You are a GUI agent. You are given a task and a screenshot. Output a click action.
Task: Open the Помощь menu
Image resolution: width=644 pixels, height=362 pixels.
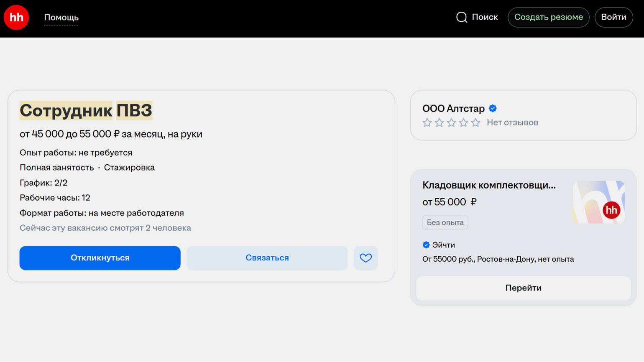(x=61, y=18)
